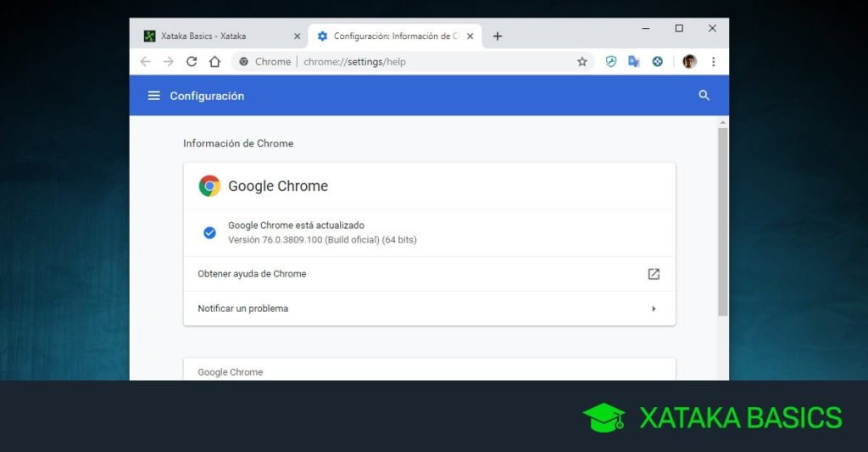Click the scrollbar up arrow
Image resolution: width=868 pixels, height=452 pixels.
click(722, 122)
